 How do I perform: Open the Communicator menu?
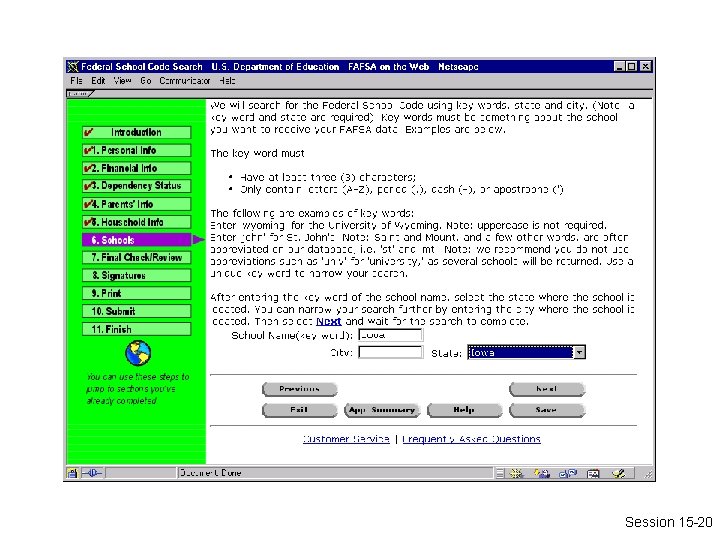click(x=185, y=81)
